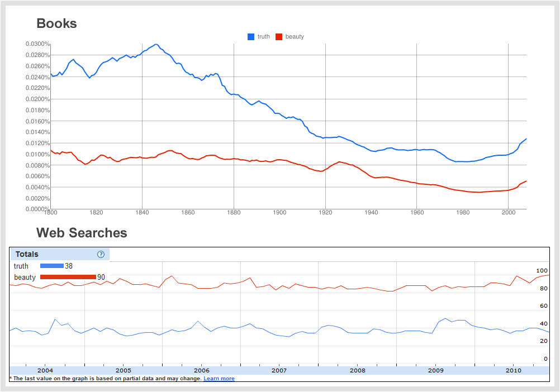Click the 1920 year label on Books axis
560x392 pixels.
(x=325, y=212)
